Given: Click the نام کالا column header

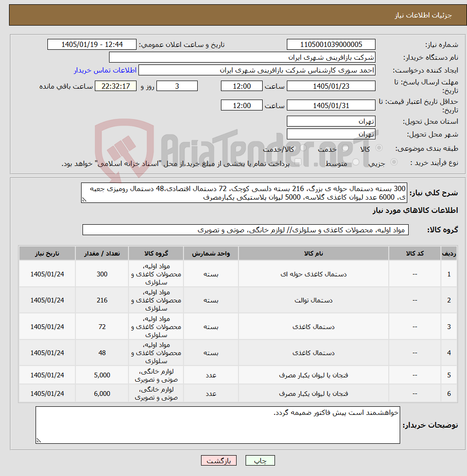Looking at the screenshot, I should pos(313,254).
